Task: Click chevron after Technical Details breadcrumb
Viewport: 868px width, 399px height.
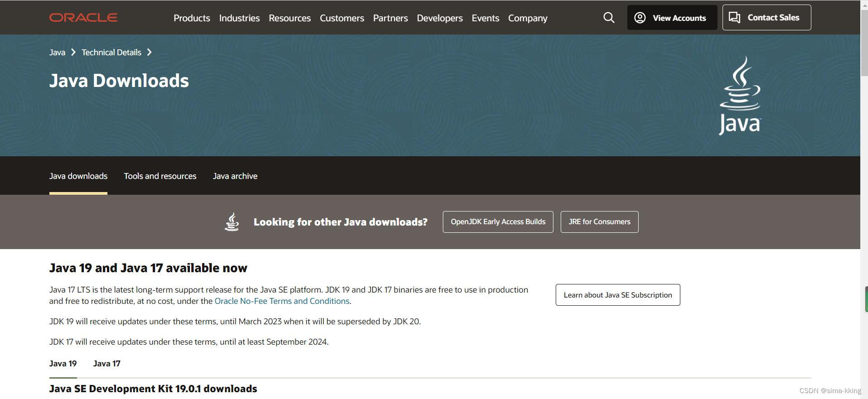Action: tap(149, 53)
